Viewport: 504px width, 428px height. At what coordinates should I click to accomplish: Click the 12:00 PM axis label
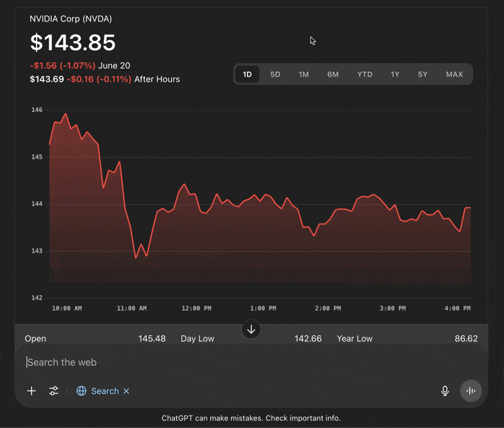click(x=197, y=308)
